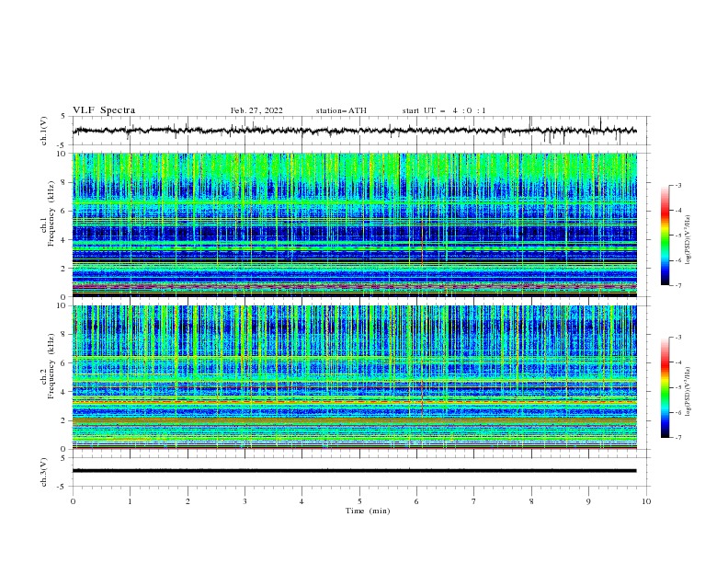Click the "station=ATH" header text
The image size is (728, 563).
341,110
